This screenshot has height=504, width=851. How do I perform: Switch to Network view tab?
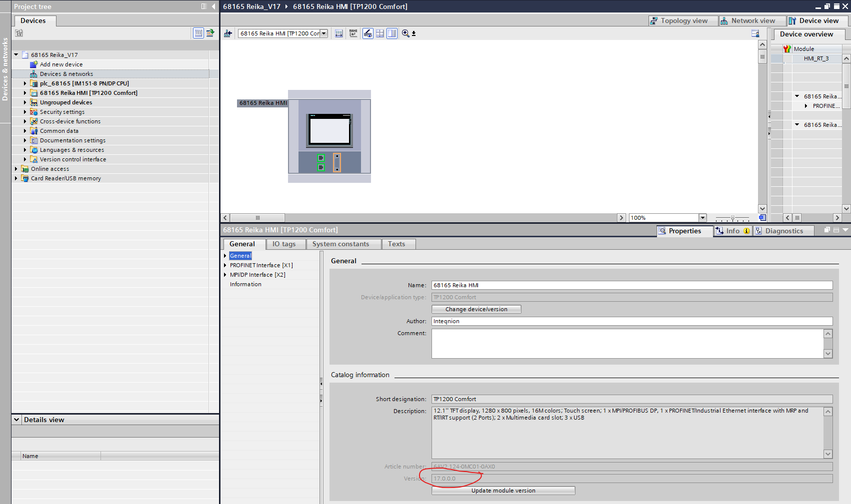click(748, 20)
